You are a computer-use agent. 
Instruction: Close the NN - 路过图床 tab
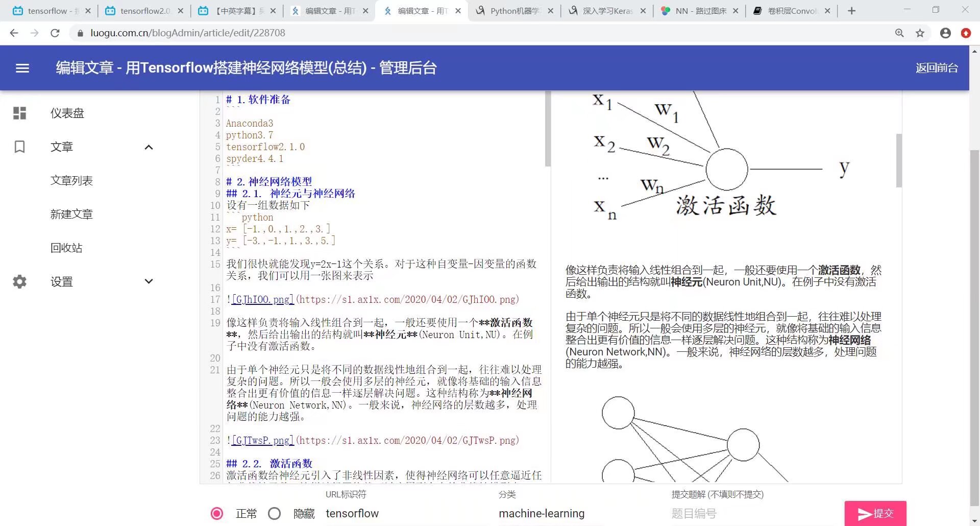[735, 11]
